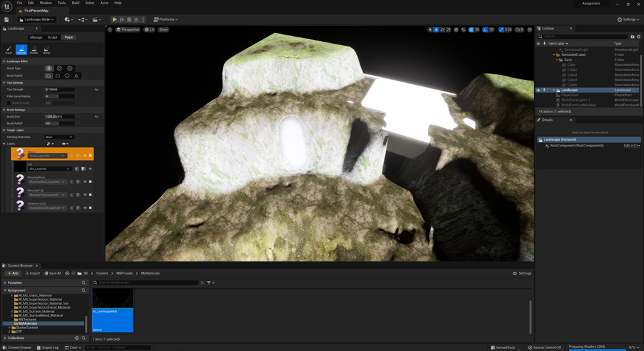Open the Painting Restriction dropdown
This screenshot has height=351, width=644.
(x=58, y=137)
